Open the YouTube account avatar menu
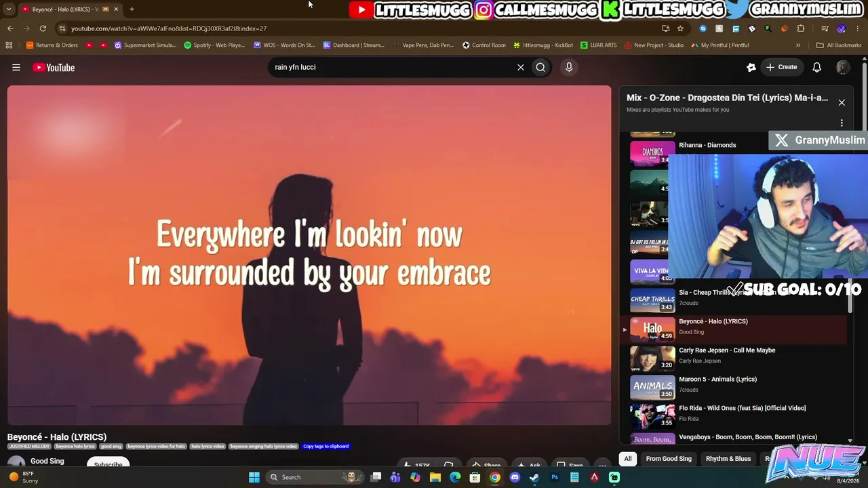868x488 pixels. [843, 67]
